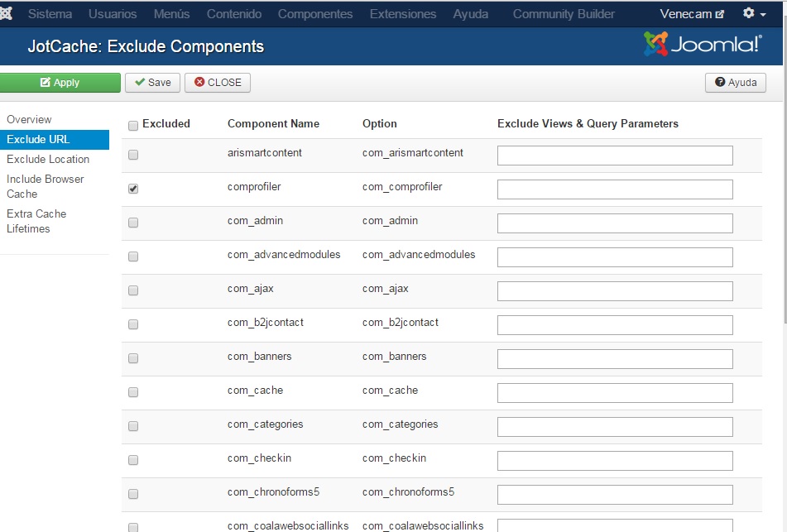
Task: Save the excluded components
Action: [x=152, y=82]
